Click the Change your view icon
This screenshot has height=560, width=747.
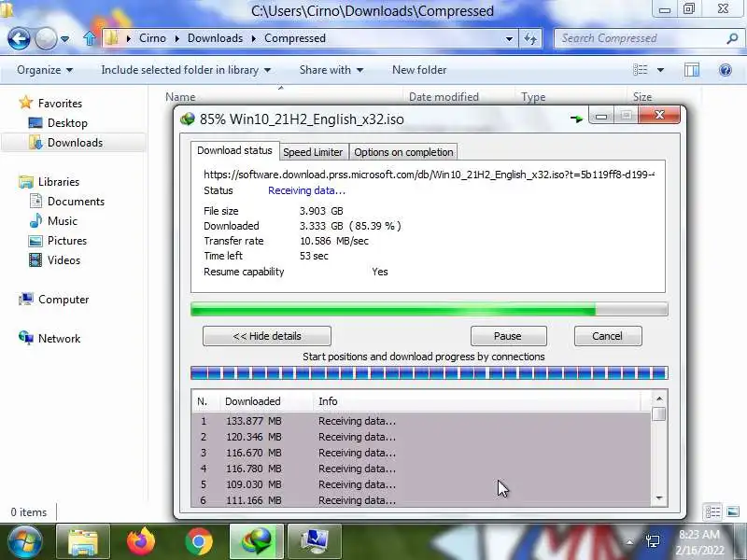click(x=641, y=70)
